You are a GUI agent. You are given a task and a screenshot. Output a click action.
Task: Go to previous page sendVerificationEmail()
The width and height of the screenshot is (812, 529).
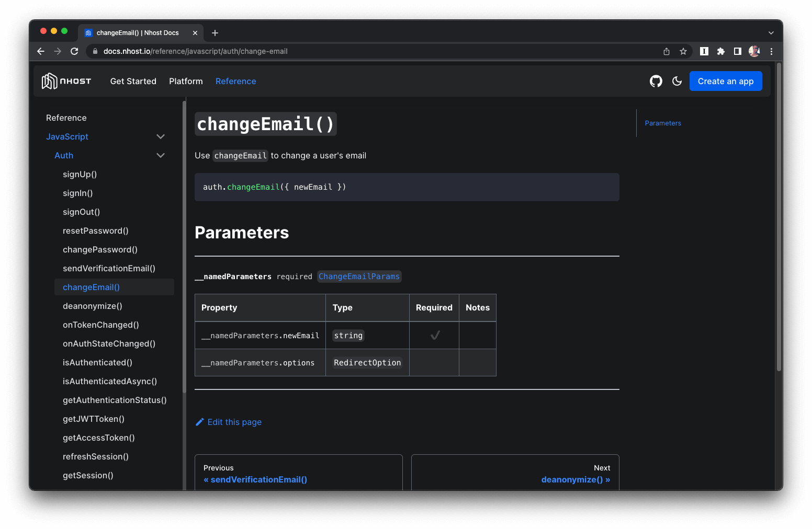299,473
